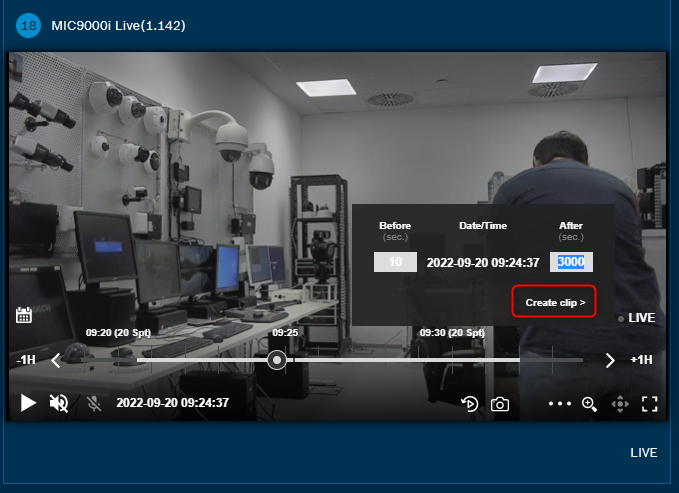Open the PTZ directional control

619,404
